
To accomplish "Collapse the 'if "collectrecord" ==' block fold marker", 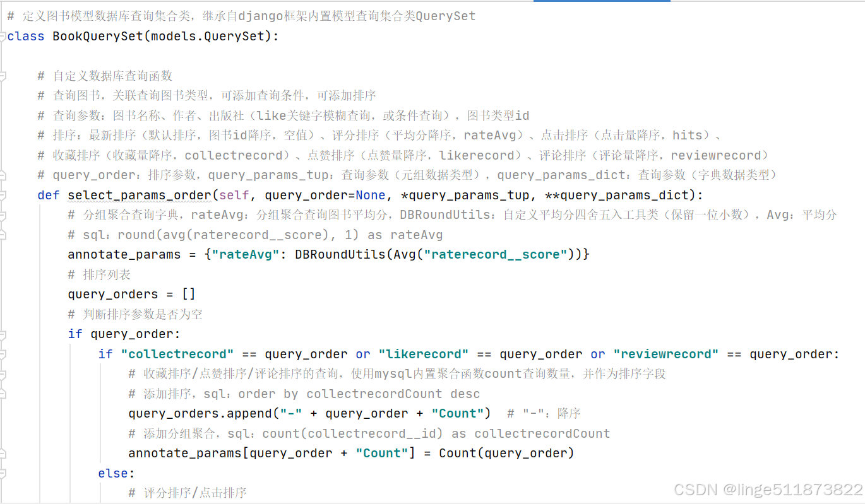I will click(x=3, y=354).
